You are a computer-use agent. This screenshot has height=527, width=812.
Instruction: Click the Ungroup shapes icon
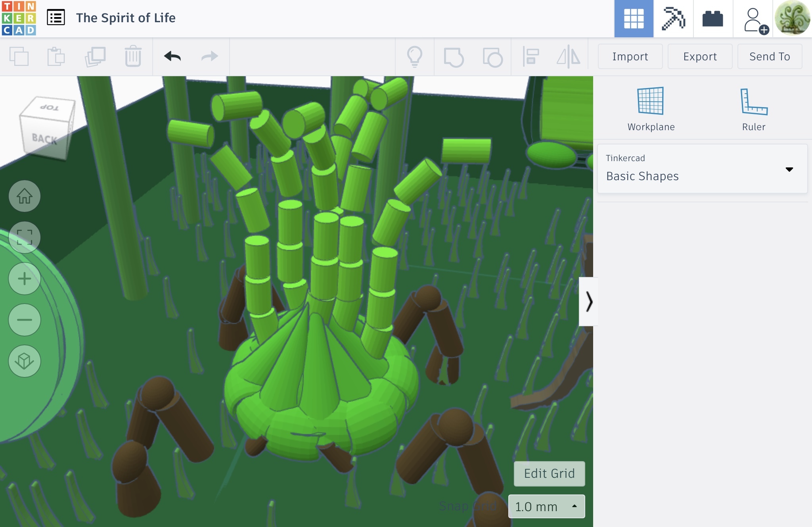[x=492, y=57]
